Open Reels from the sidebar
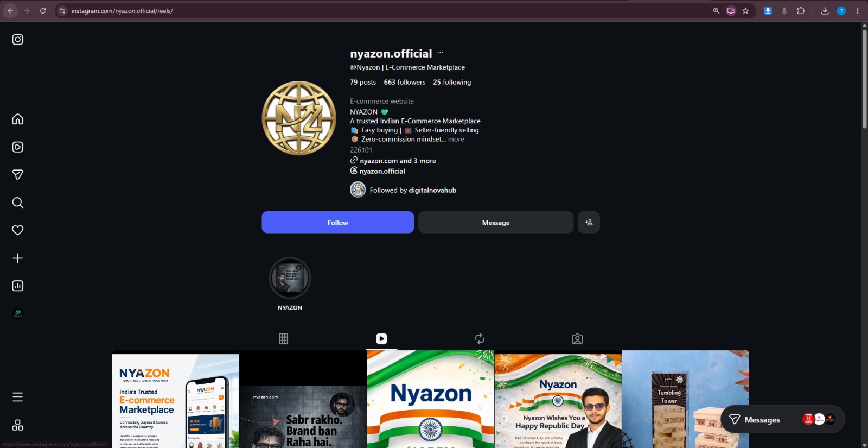 [18, 147]
